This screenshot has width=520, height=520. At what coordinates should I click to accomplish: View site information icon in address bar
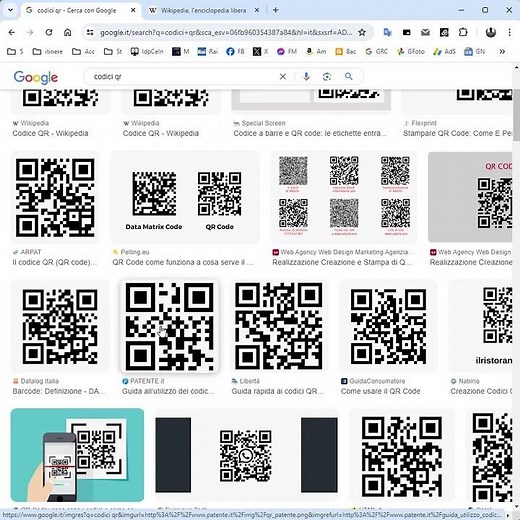90,32
